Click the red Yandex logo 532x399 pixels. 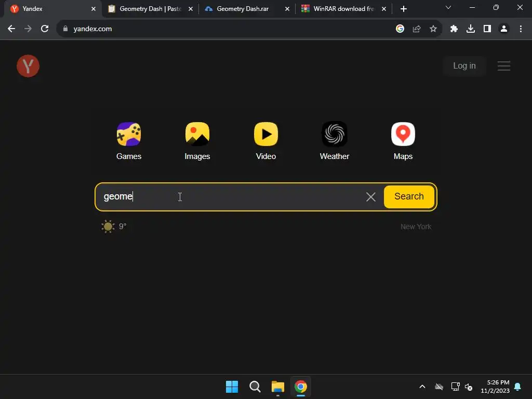pyautogui.click(x=28, y=66)
